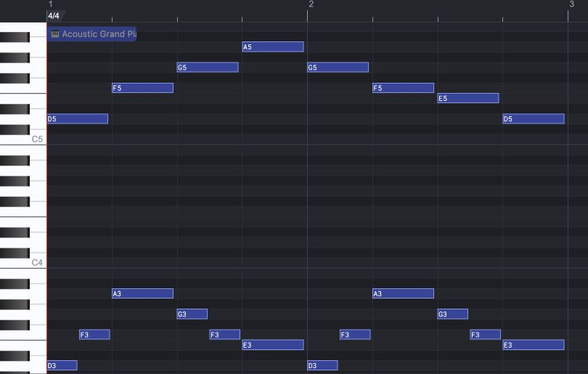The height and width of the screenshot is (374, 588).
Task: Select the F3 note right after bar 2's D3
Action: click(355, 335)
